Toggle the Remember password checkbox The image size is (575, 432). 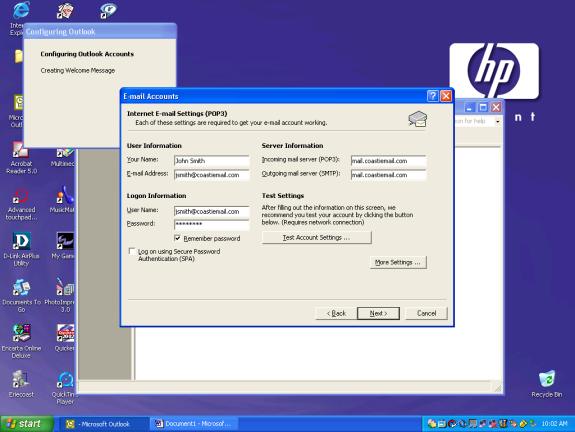[x=177, y=238]
